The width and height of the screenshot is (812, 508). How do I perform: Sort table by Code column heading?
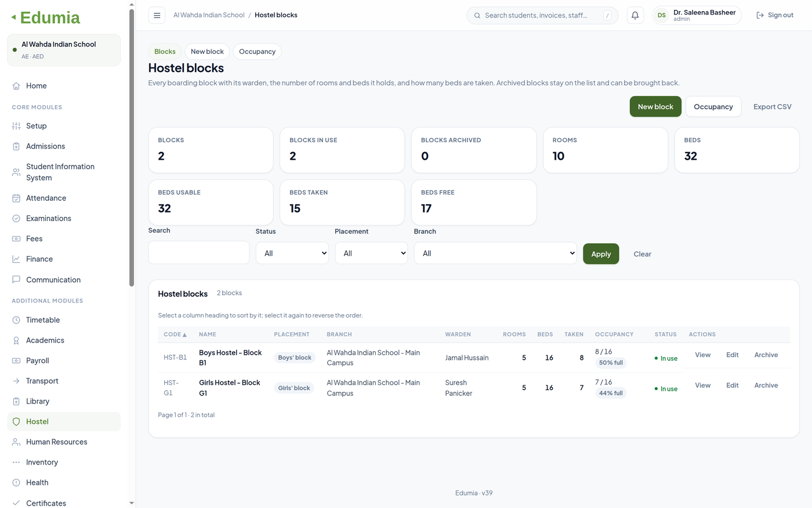point(175,334)
